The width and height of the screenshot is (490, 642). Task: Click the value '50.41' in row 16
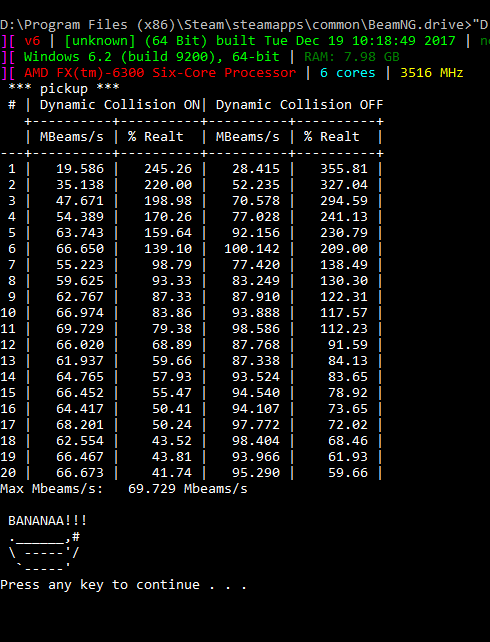(172, 408)
